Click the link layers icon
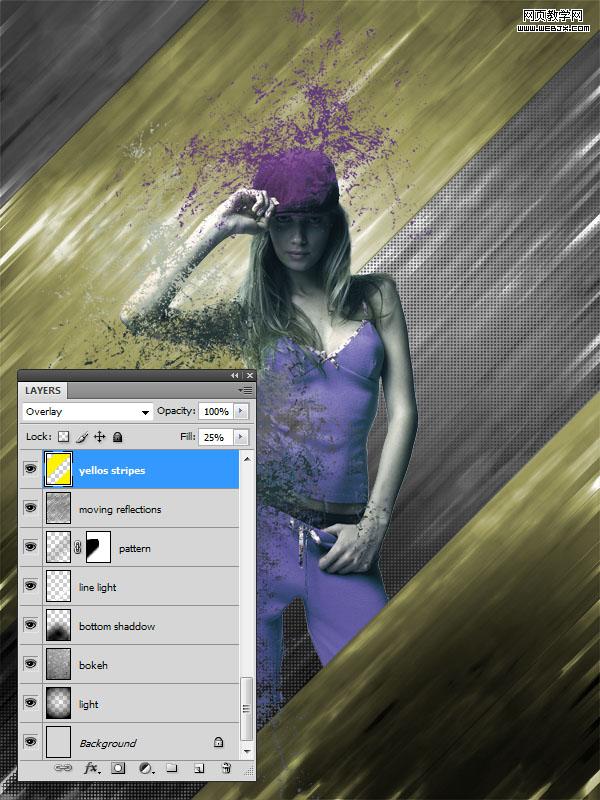Image resolution: width=600 pixels, height=800 pixels. (63, 768)
